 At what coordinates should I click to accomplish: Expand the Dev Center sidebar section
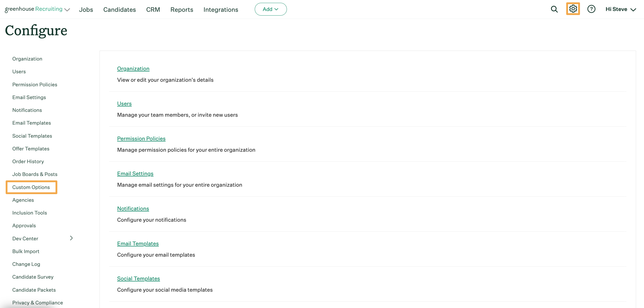click(71, 238)
